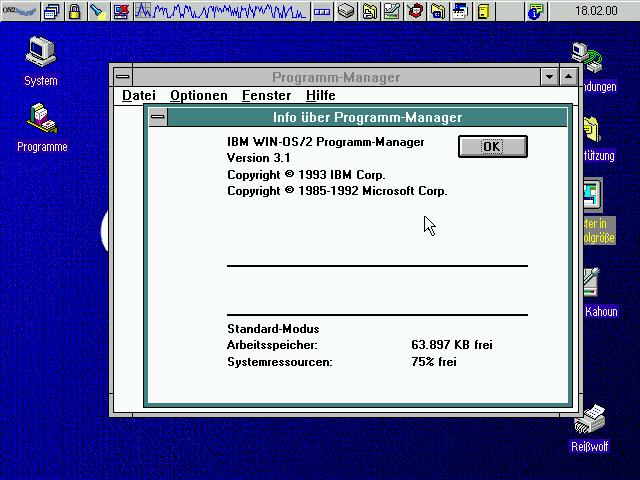Viewport: 640px width, 480px height.
Task: Click OK in the Info dialog
Action: tap(493, 147)
